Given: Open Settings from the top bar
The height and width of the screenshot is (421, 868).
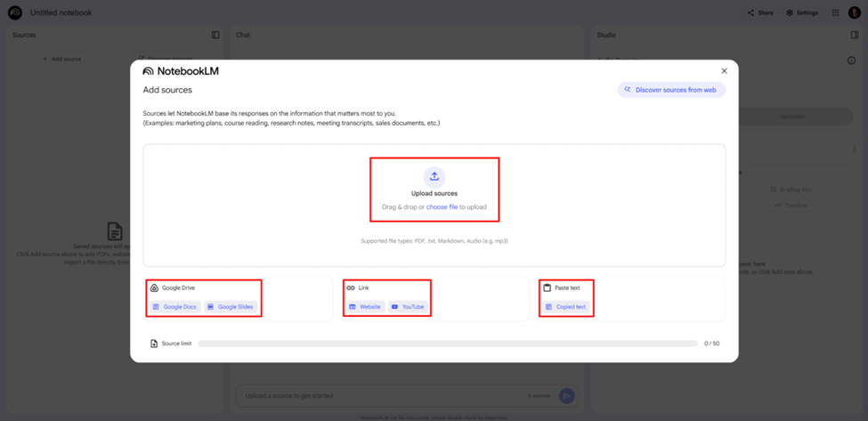Looking at the screenshot, I should point(801,13).
